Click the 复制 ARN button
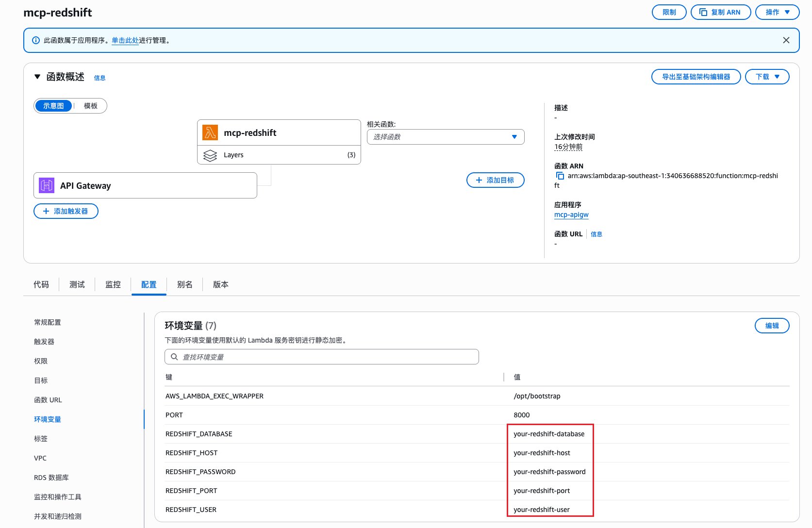The image size is (812, 528). pyautogui.click(x=721, y=12)
